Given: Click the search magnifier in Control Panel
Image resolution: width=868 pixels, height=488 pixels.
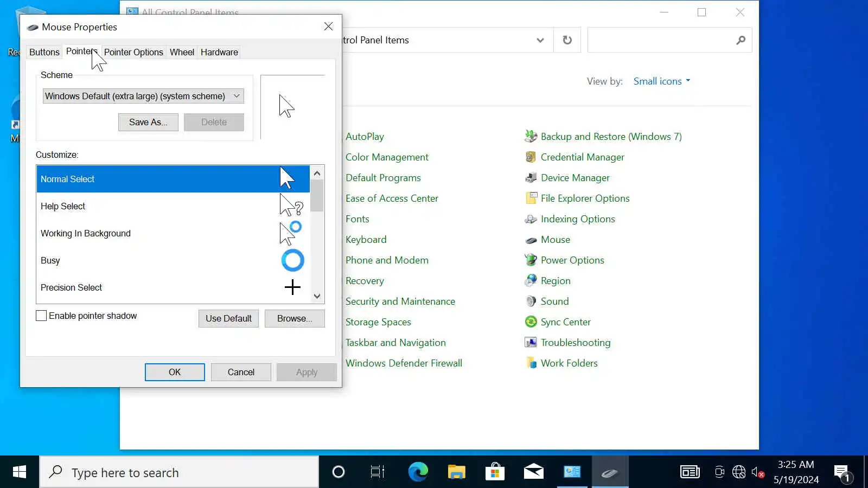Looking at the screenshot, I should [741, 40].
